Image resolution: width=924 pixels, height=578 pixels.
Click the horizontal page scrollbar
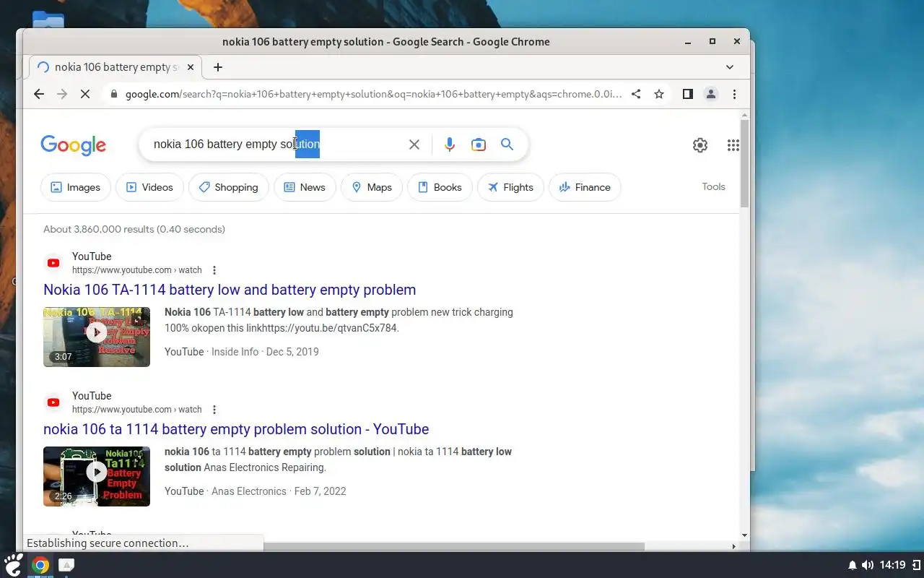pyautogui.click(x=453, y=547)
